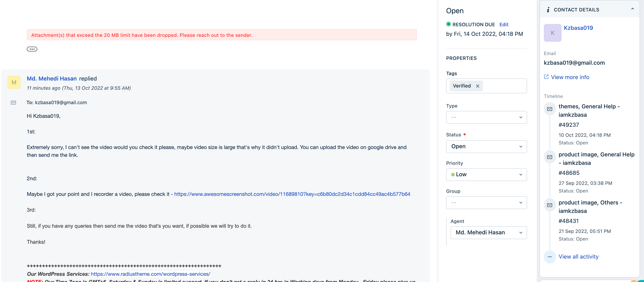This screenshot has width=644, height=282.
Task: Open the Status dropdown showing Open
Action: tap(486, 146)
